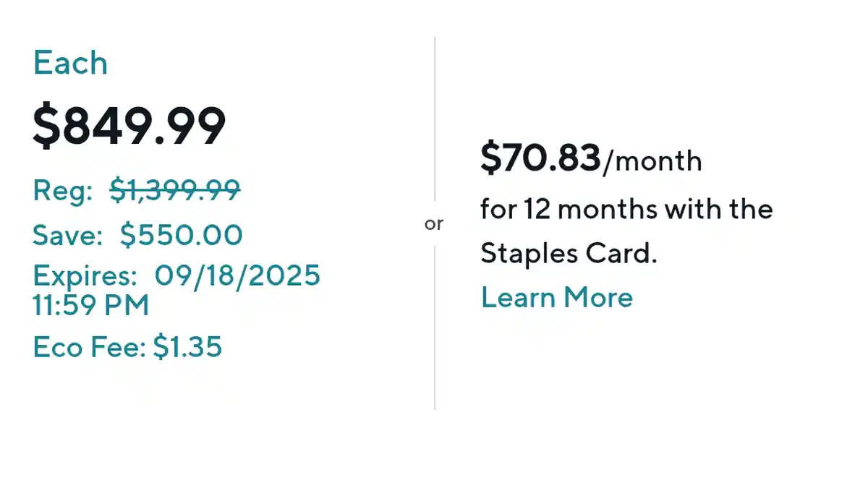Click the /month text after $70.83

coord(652,160)
